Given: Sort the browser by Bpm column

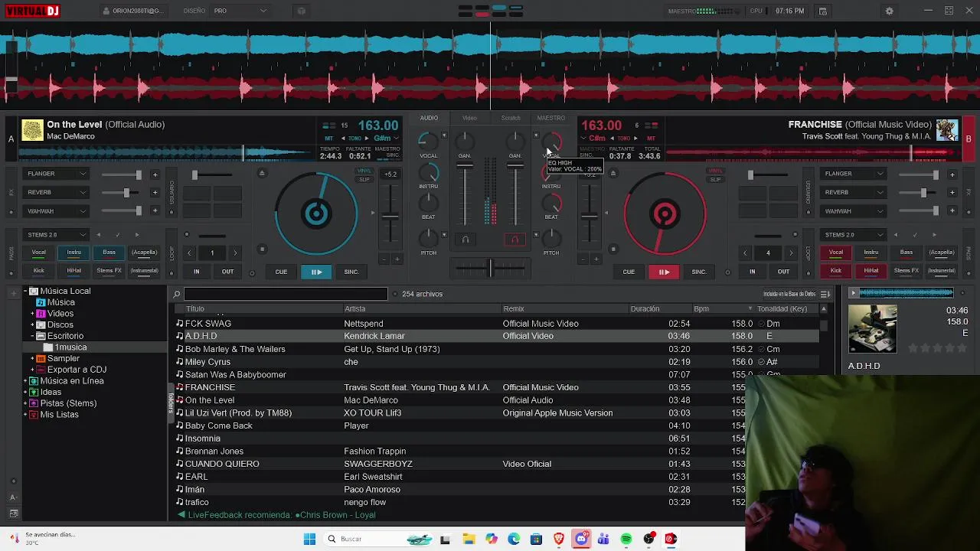Looking at the screenshot, I should pos(701,309).
